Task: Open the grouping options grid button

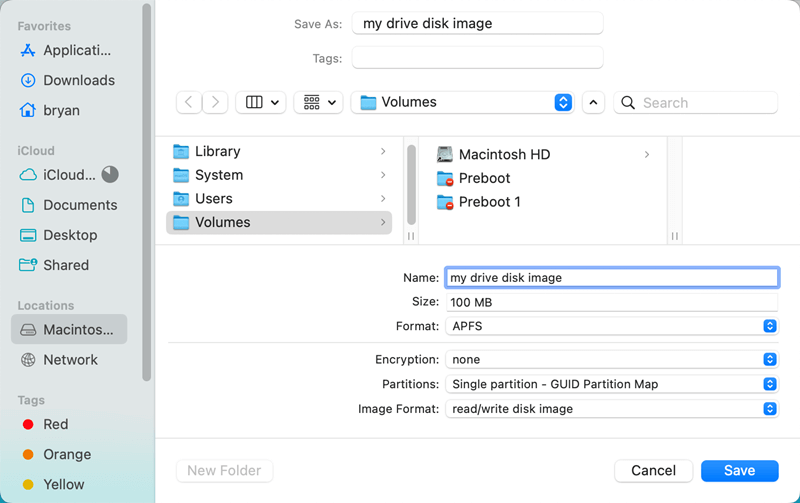Action: point(319,102)
